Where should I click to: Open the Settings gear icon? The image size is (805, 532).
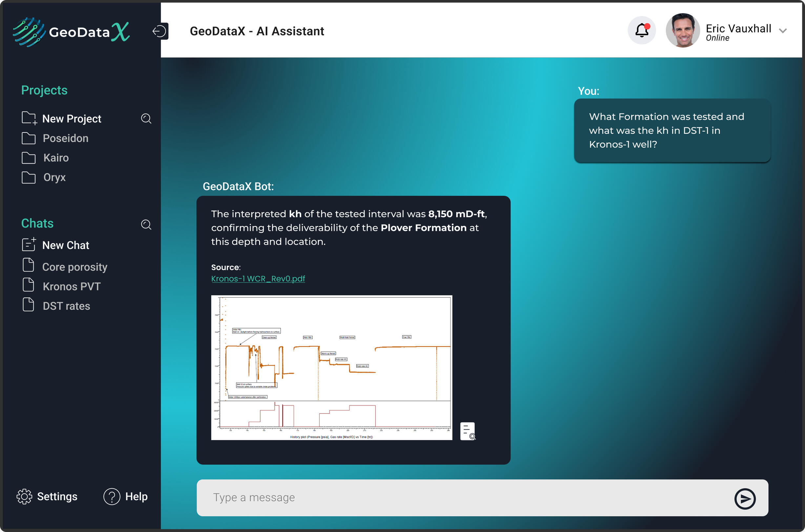click(24, 496)
